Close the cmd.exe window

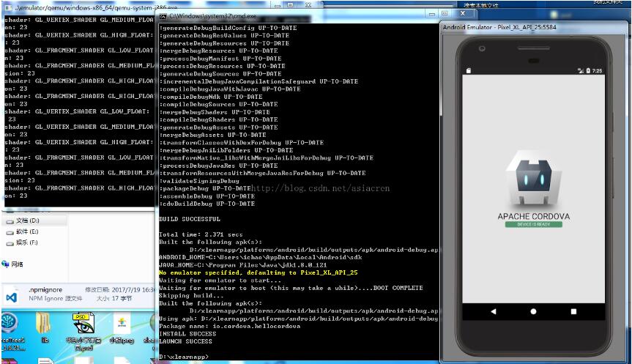click(x=463, y=13)
